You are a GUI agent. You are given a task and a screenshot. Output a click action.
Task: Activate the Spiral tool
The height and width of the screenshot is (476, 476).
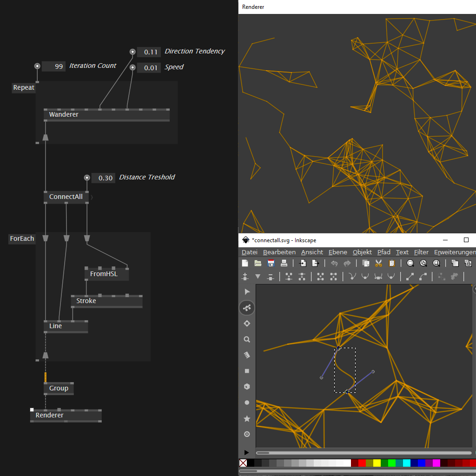(x=247, y=434)
